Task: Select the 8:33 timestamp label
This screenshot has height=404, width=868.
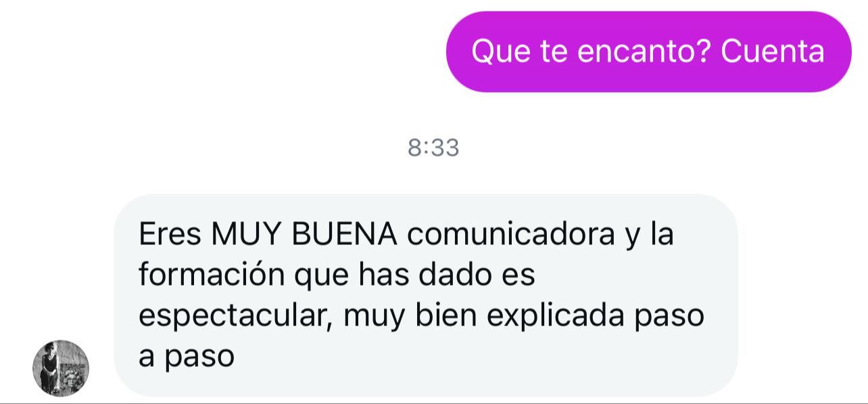Action: pos(433,148)
